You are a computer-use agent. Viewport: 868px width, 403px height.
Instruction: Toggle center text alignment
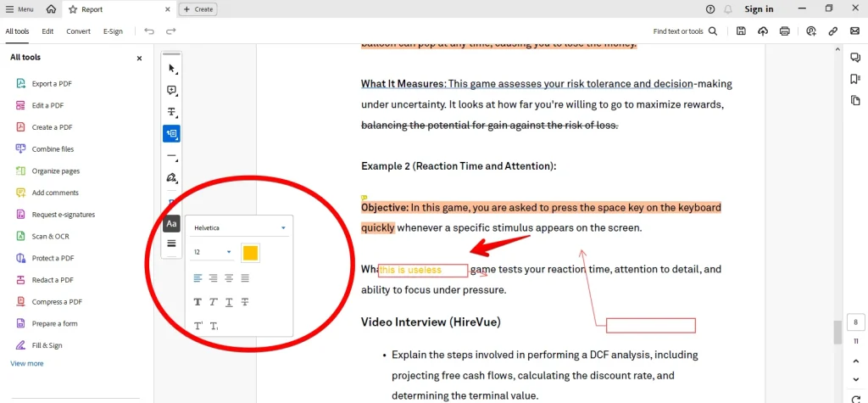pos(214,278)
